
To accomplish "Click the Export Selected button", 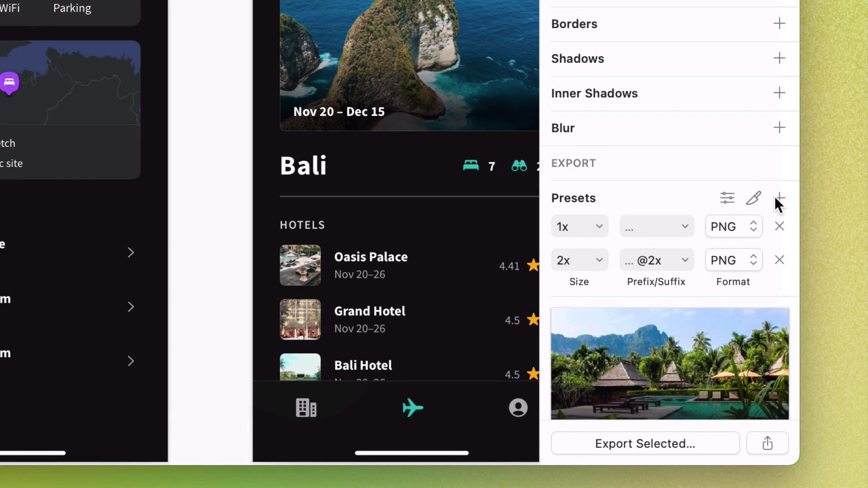I will point(645,443).
